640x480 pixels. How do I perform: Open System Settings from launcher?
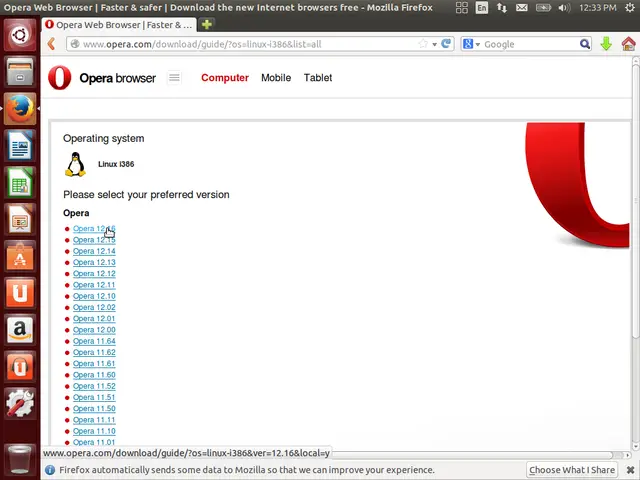[20, 403]
